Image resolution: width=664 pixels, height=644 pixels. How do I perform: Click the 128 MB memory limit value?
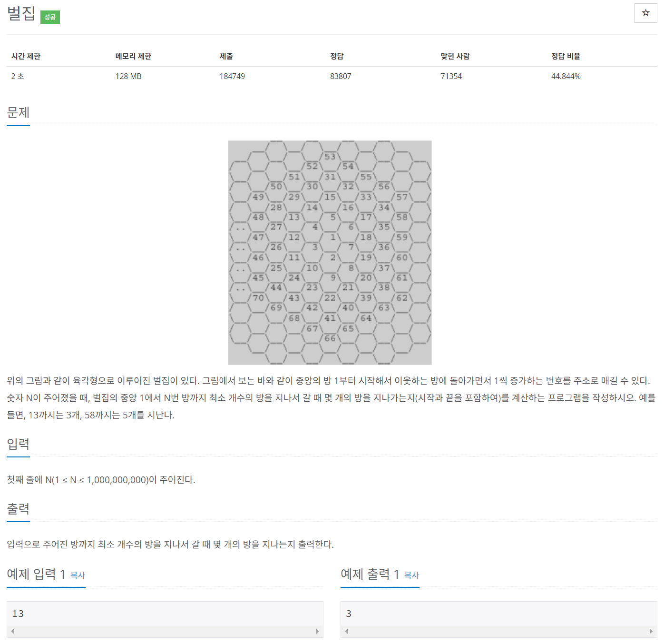[128, 76]
